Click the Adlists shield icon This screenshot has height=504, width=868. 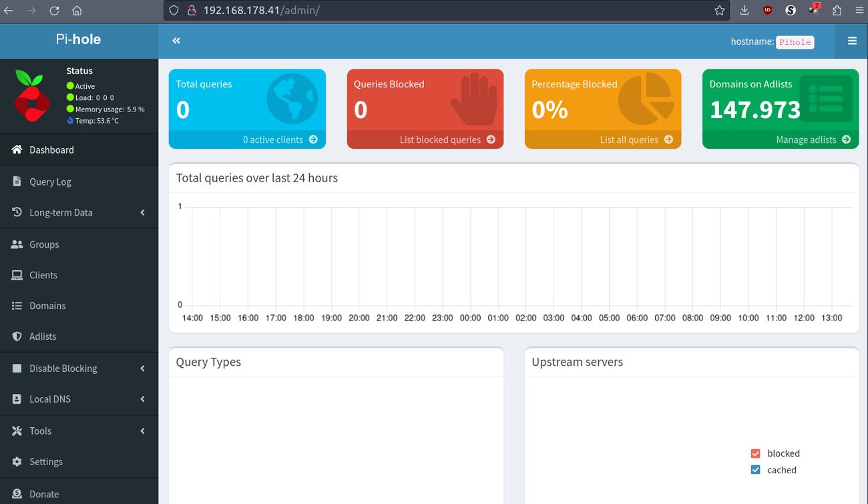click(x=17, y=336)
